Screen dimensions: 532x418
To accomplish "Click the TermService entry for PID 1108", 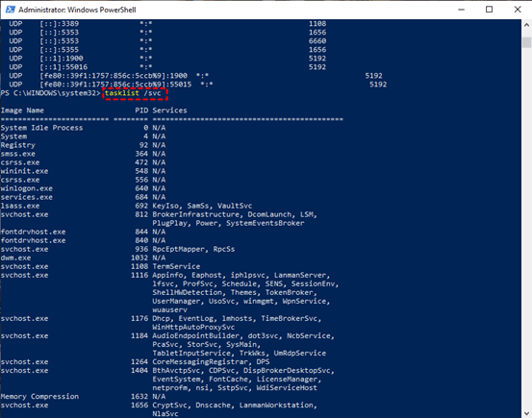I will [176, 266].
